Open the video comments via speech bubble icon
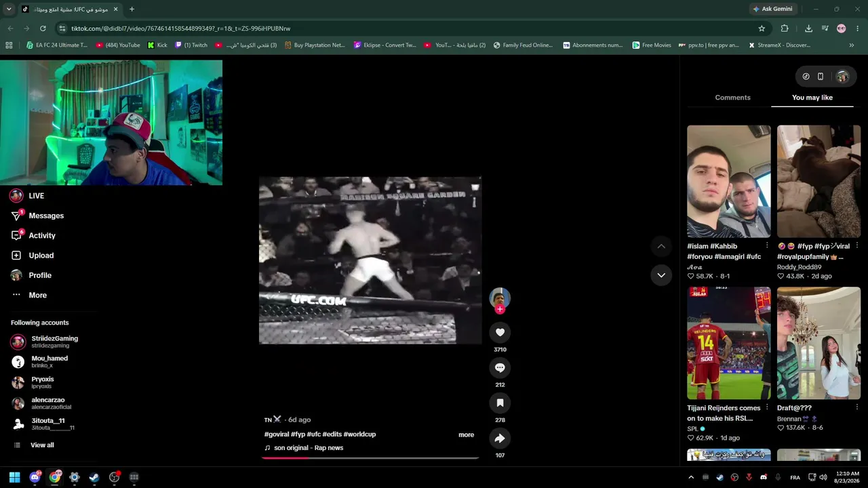The height and width of the screenshot is (488, 868). tap(500, 367)
